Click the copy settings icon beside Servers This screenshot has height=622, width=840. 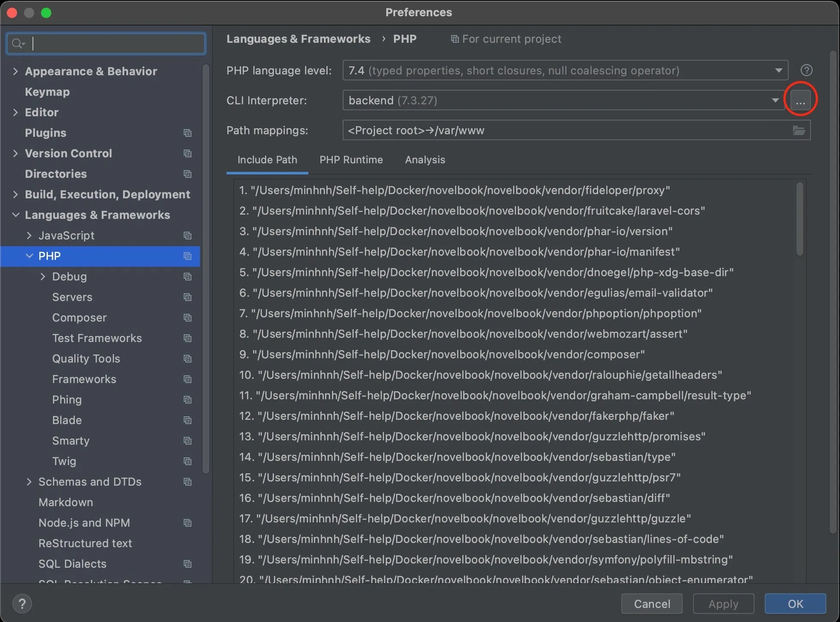pos(188,297)
